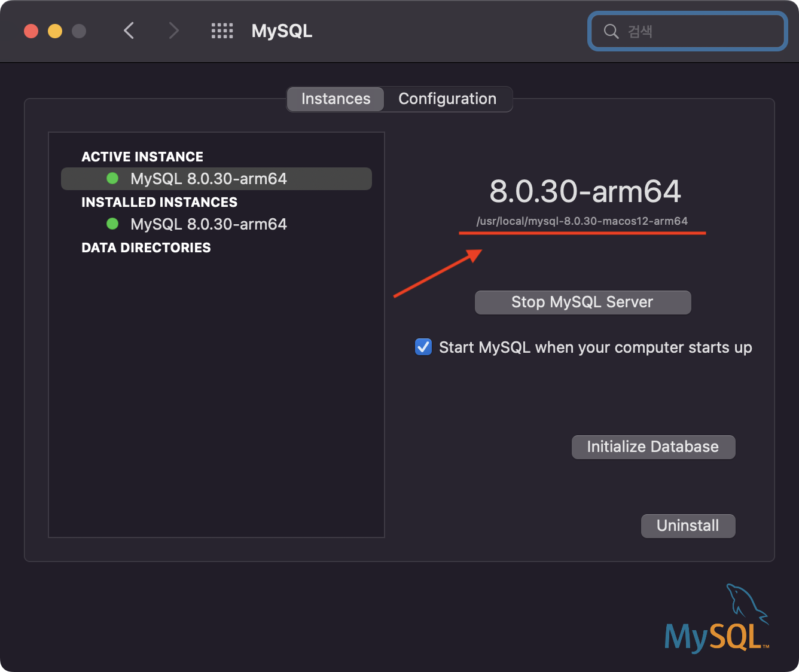Switch to the Instances tab
The image size is (799, 672).
336,99
